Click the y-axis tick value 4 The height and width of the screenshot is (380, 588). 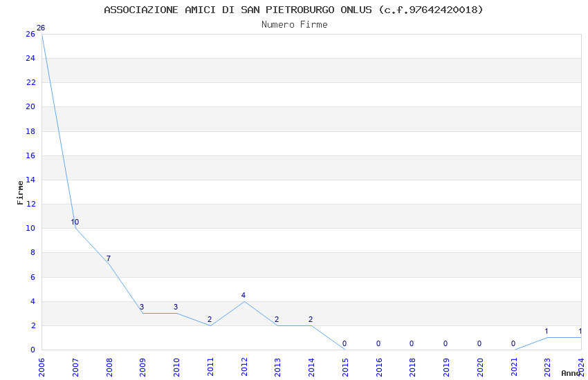coord(33,301)
